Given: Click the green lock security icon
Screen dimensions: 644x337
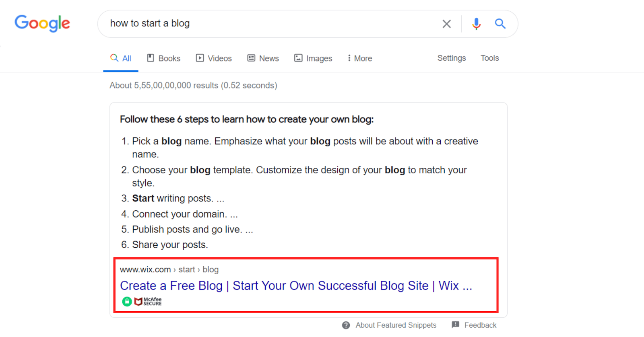Looking at the screenshot, I should tap(127, 301).
